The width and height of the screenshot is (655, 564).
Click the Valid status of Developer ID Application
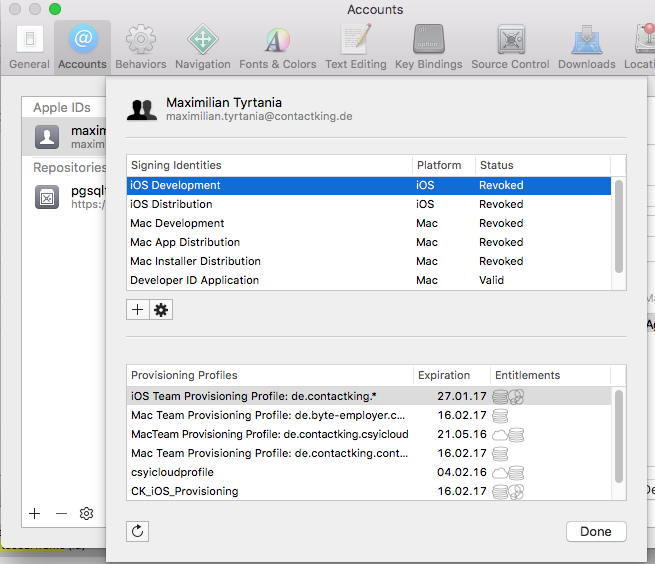tap(491, 280)
